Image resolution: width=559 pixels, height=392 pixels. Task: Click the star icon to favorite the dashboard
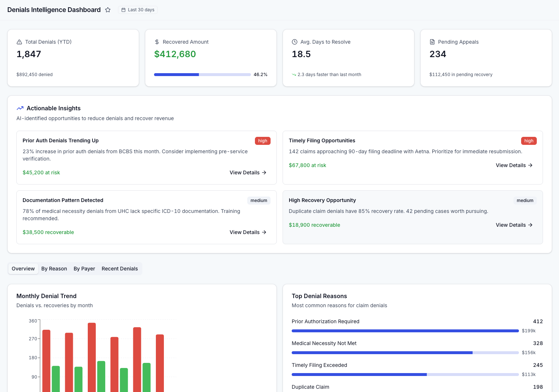(108, 10)
